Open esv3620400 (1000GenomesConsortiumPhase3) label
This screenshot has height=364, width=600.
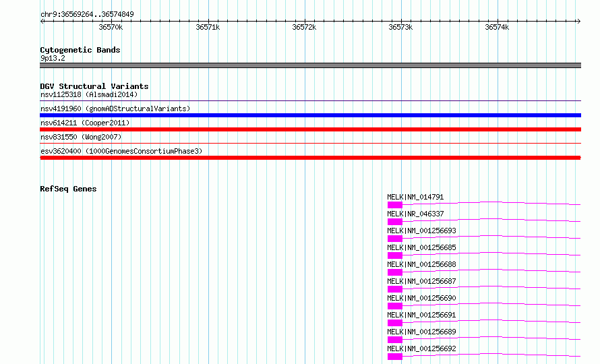pyautogui.click(x=121, y=151)
